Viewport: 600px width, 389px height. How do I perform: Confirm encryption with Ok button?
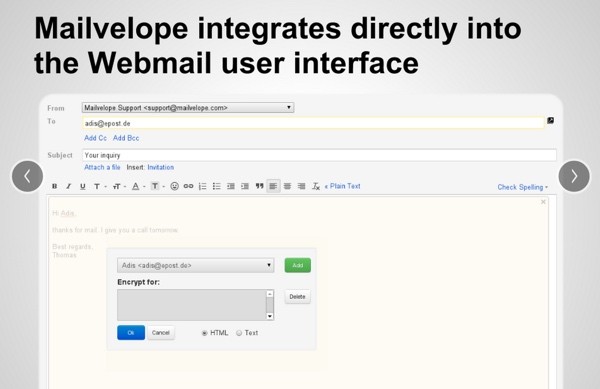click(131, 333)
